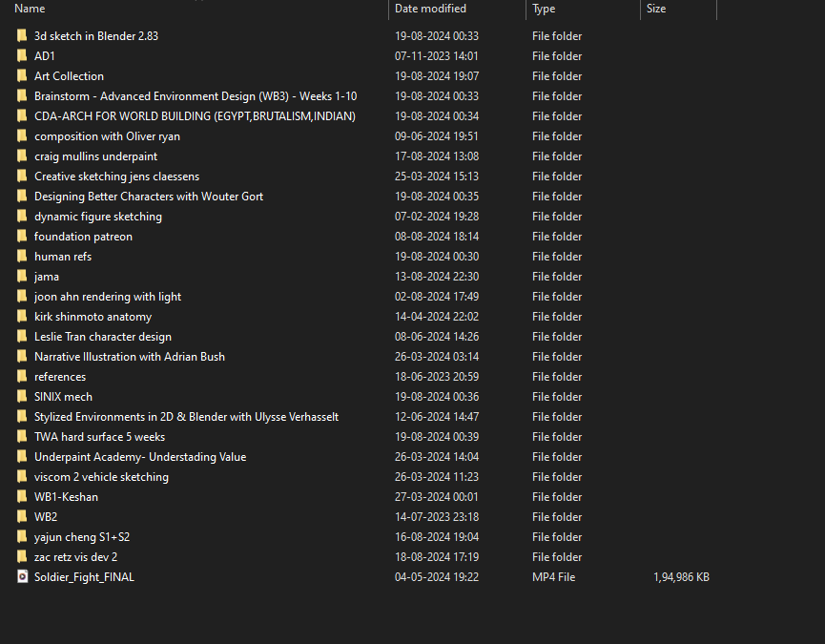This screenshot has height=644, width=825.
Task: Select 'craig mullins underpaint' folder name
Action: pyautogui.click(x=95, y=156)
